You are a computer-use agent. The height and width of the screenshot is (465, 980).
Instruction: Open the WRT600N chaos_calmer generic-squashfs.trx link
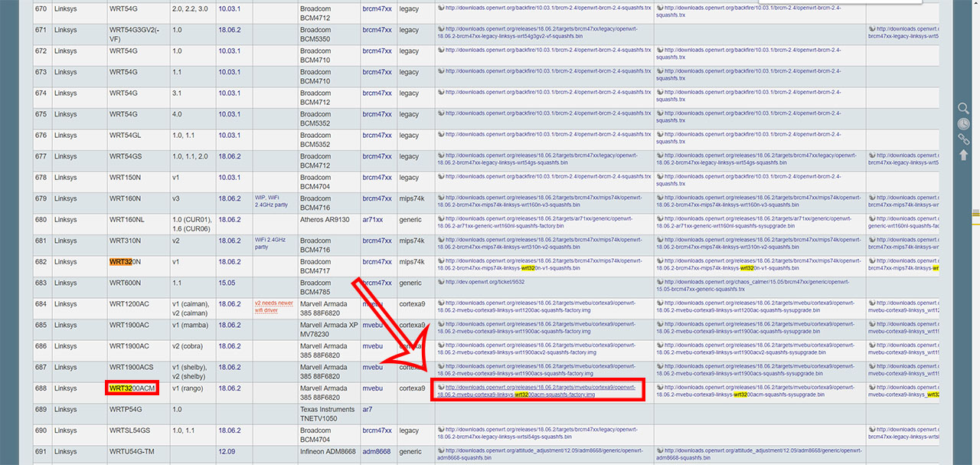click(x=753, y=286)
